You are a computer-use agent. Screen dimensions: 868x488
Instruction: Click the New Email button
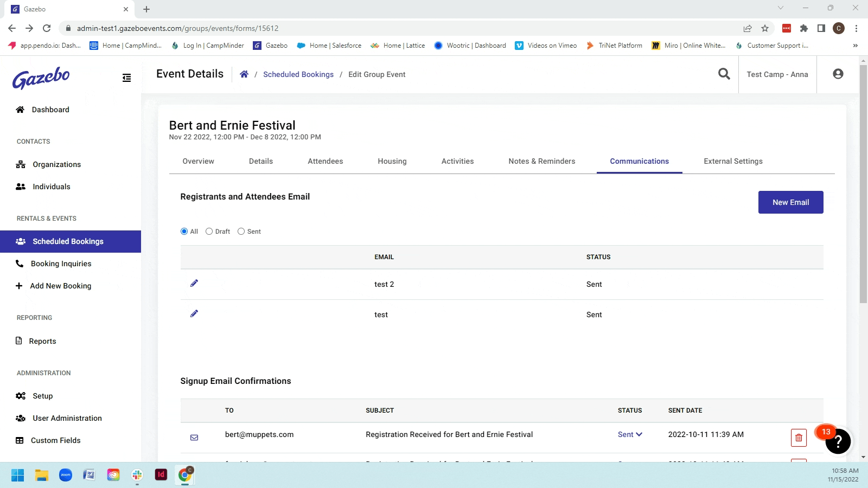[790, 202]
